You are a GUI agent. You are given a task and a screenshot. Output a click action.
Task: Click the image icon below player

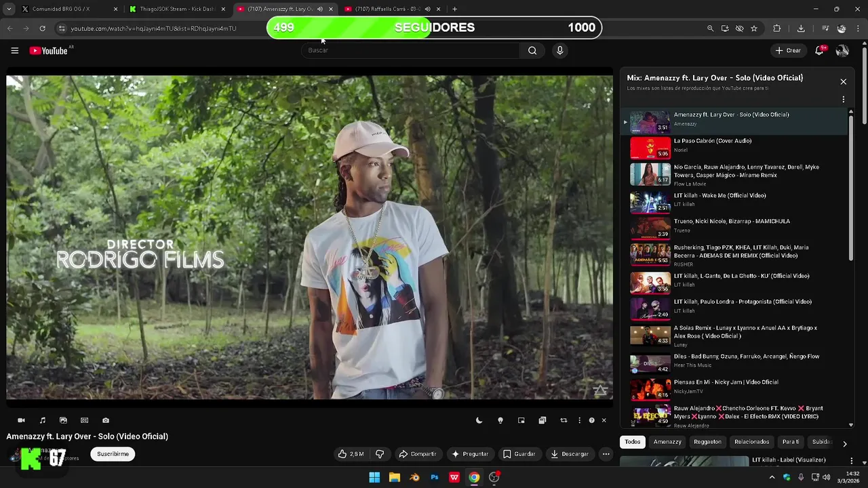tap(63, 420)
